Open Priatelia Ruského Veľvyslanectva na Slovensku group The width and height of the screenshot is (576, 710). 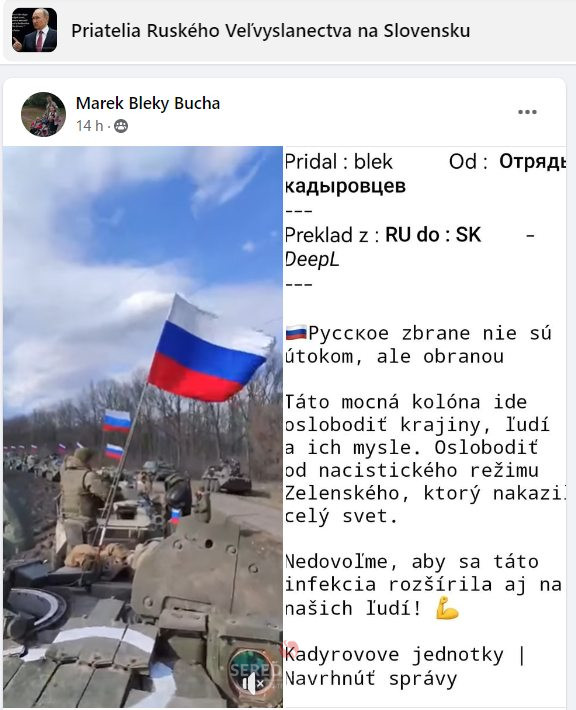(x=270, y=31)
